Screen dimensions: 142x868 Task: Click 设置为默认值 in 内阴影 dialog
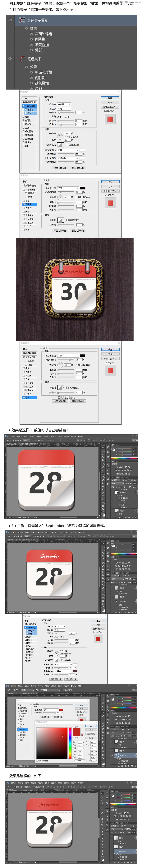[60, 230]
